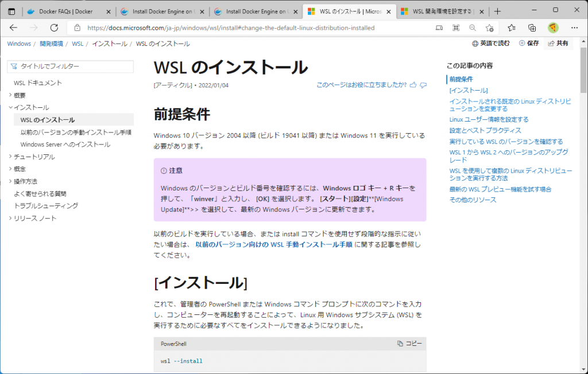Jump to インストールされる既定の Linux ディストリビューションを変更する
588x374 pixels.
point(510,105)
